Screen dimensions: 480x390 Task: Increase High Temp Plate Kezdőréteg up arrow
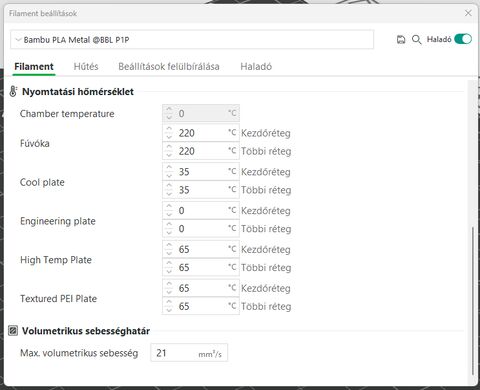tap(169, 245)
